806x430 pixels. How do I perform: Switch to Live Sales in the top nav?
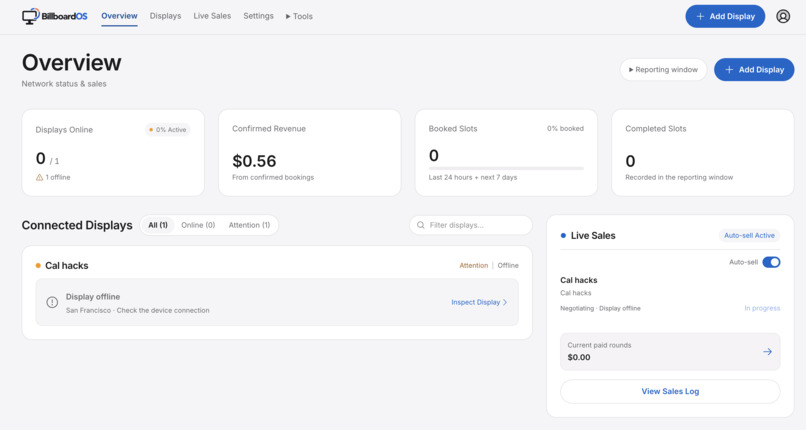(212, 16)
